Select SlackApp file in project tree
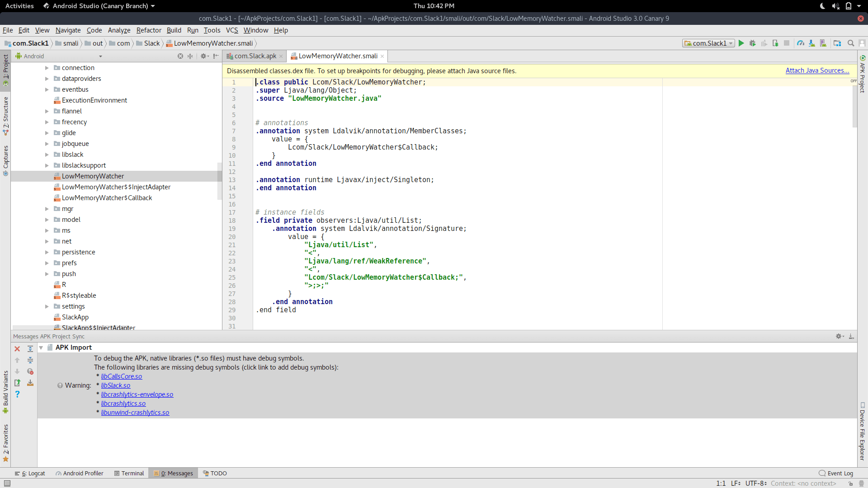This screenshot has height=488, width=868. (75, 317)
